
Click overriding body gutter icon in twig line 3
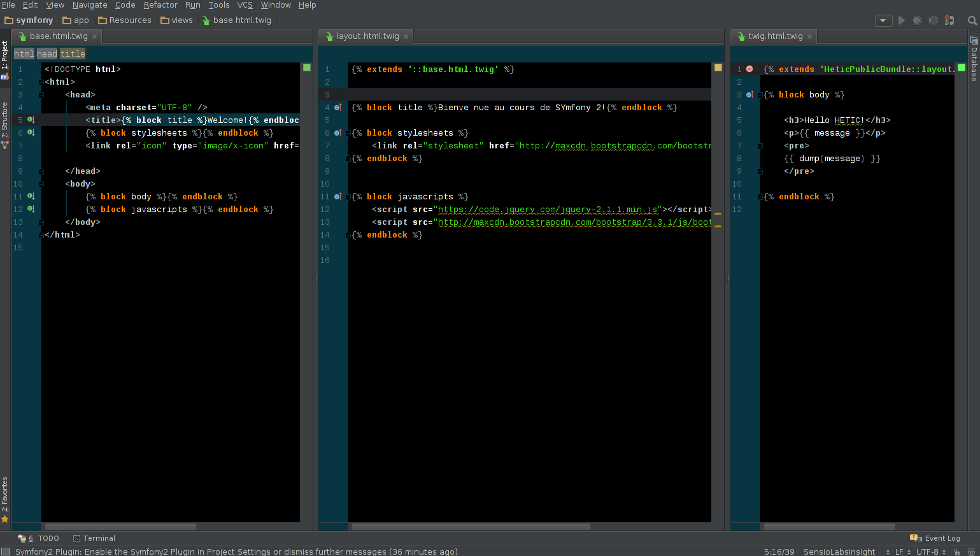point(749,94)
